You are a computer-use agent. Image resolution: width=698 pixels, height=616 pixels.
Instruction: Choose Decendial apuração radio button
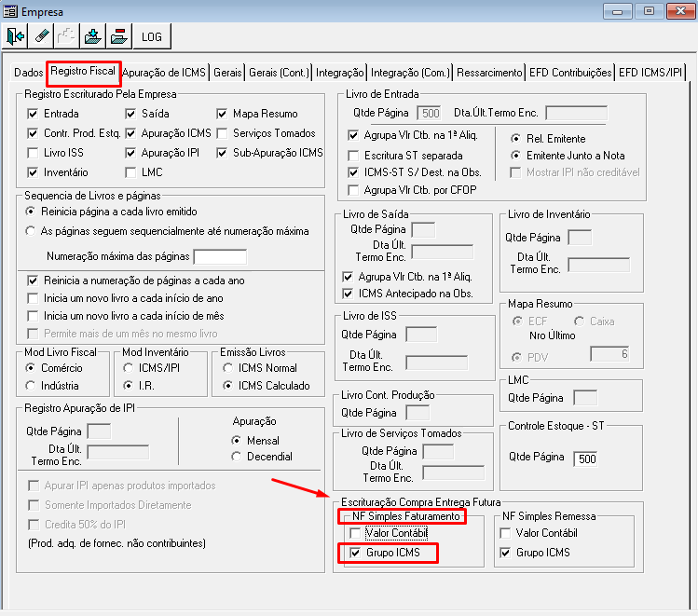pos(237,457)
